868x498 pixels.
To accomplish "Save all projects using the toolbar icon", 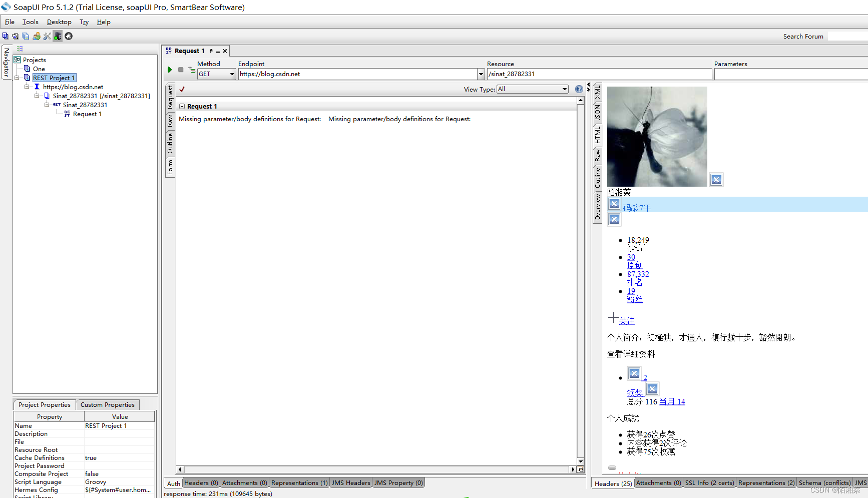I will (x=26, y=36).
